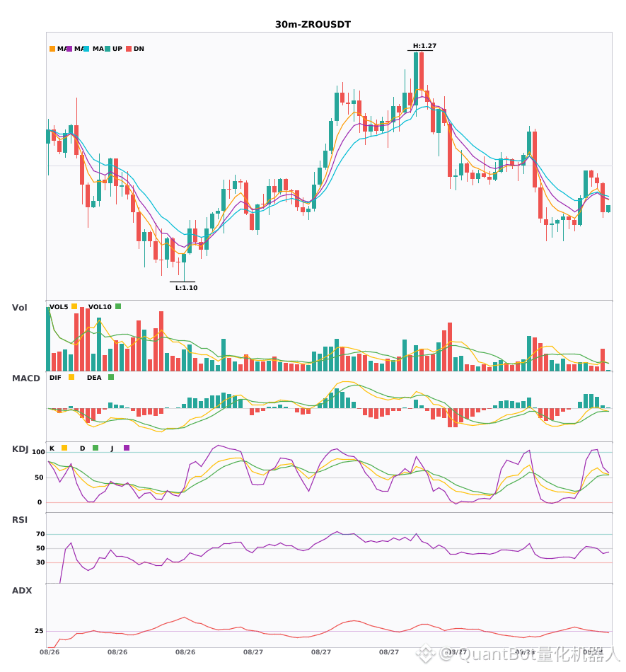Click the orange MA legend swatch
Image resolution: width=626 pixels, height=672 pixels.
(52, 49)
